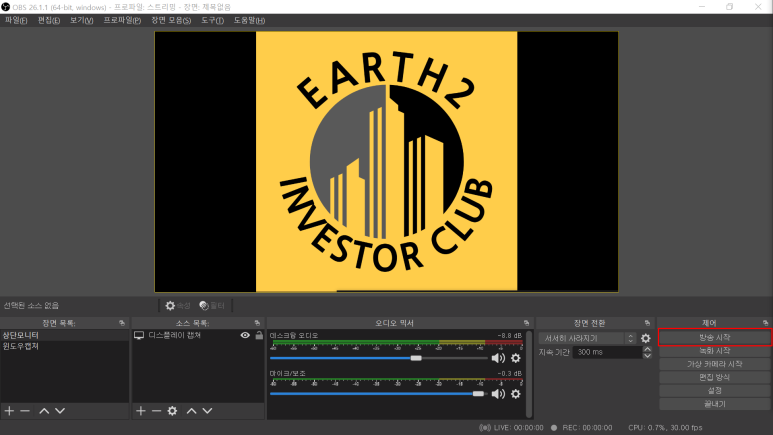Select the 상단모니터 scene

(x=65, y=335)
